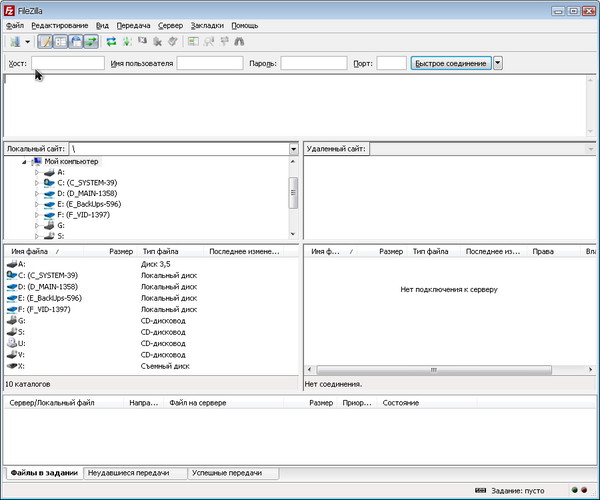Click the process queue toolbar icon

(x=127, y=42)
